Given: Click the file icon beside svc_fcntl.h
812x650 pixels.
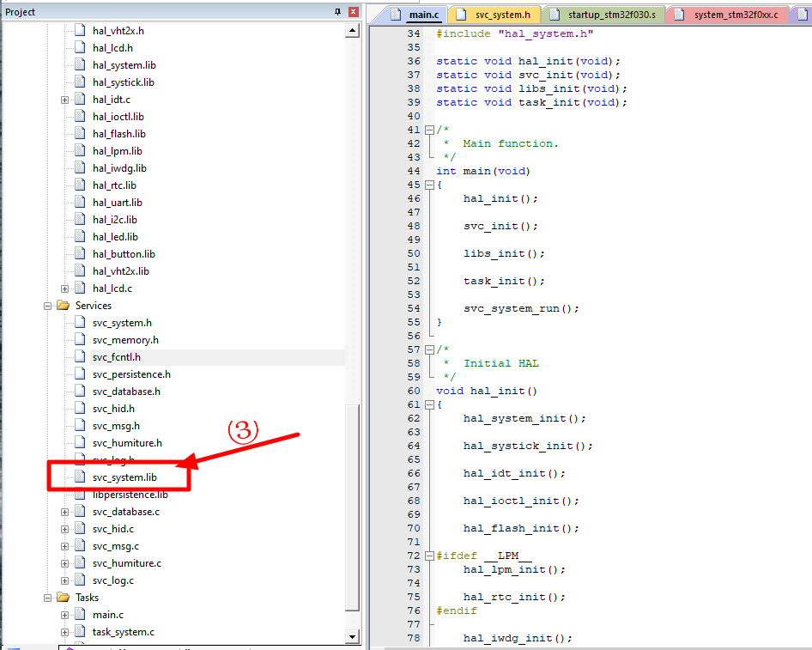Looking at the screenshot, I should (80, 357).
